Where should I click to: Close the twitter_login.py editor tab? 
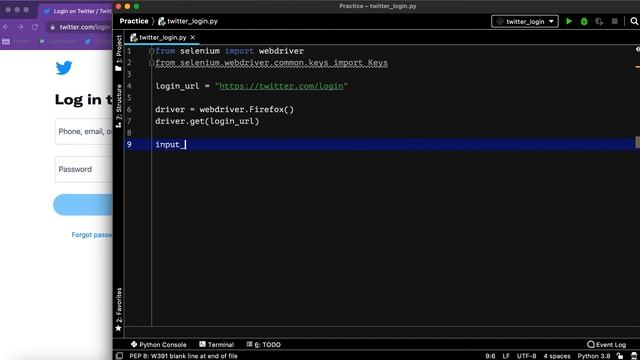coord(193,37)
